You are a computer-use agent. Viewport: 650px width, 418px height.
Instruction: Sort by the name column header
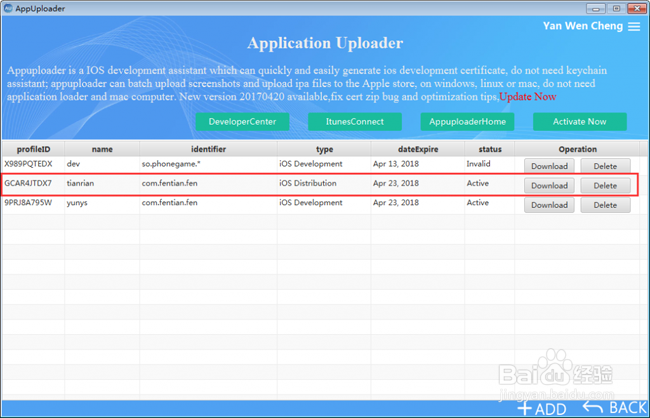[x=102, y=149]
